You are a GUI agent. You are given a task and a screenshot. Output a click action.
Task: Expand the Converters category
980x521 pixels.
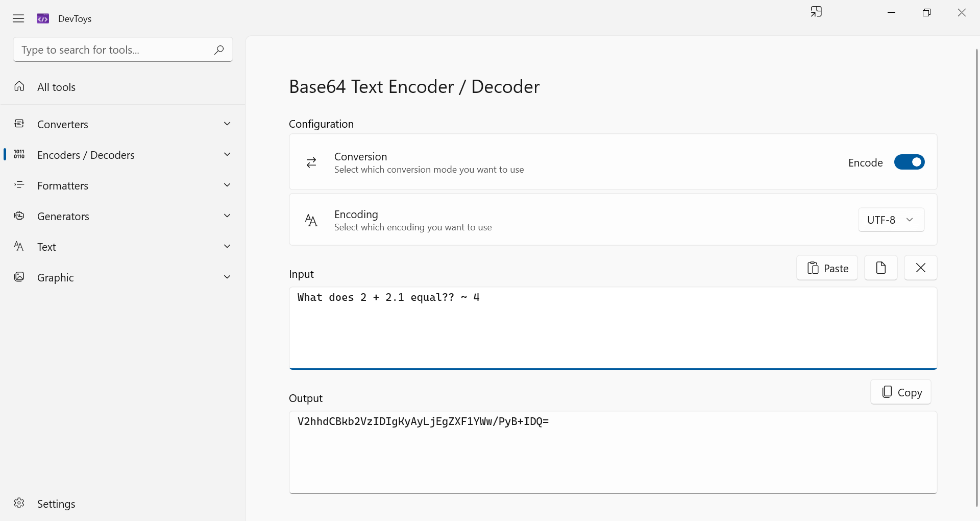pos(227,124)
